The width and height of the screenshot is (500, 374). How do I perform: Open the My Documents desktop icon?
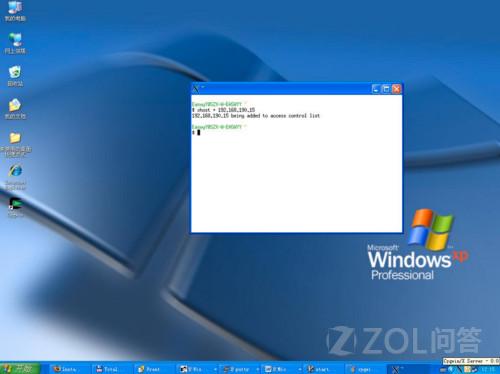tap(15, 109)
